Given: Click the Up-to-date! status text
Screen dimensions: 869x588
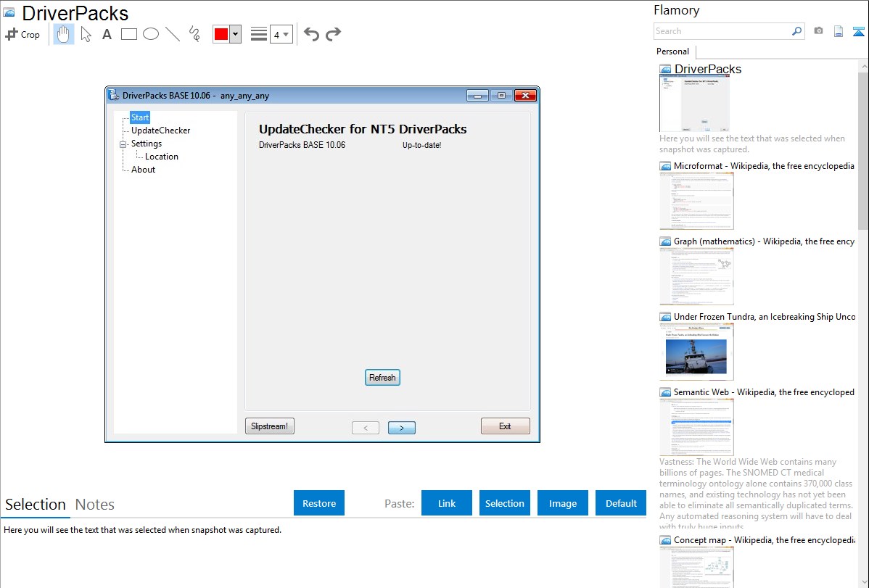Looking at the screenshot, I should (421, 145).
